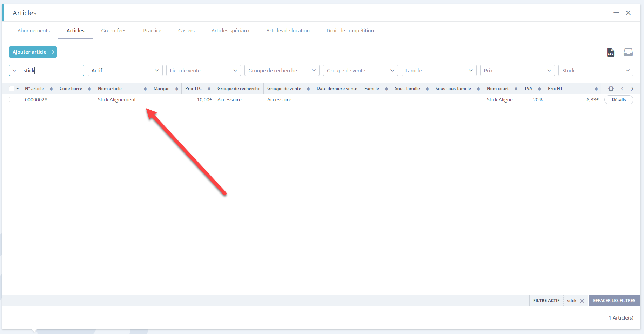This screenshot has height=334, width=644.
Task: Sort by TVA column
Action: click(539, 89)
